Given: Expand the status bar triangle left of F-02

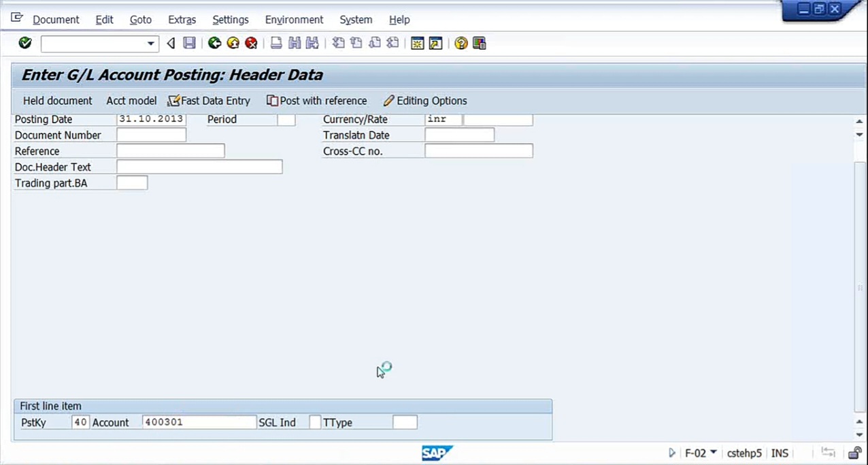Looking at the screenshot, I should point(672,453).
